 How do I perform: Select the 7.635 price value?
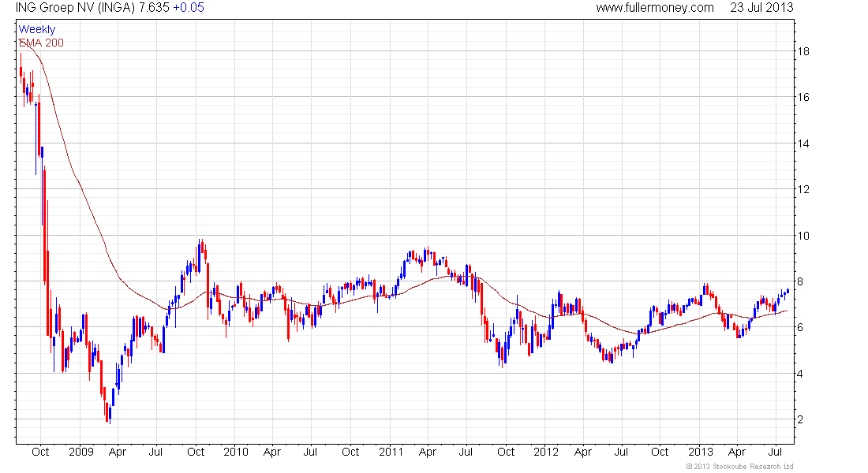click(x=154, y=8)
